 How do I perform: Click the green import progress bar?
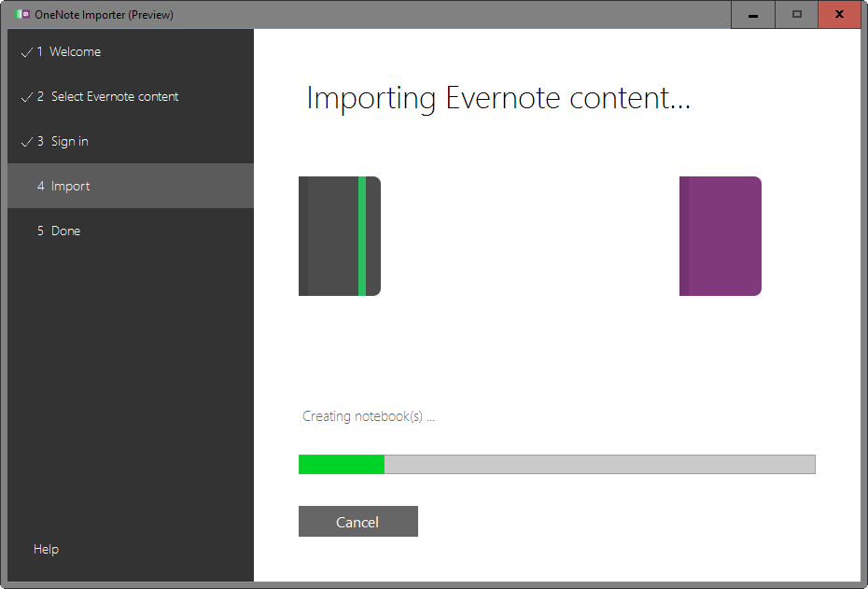click(557, 465)
